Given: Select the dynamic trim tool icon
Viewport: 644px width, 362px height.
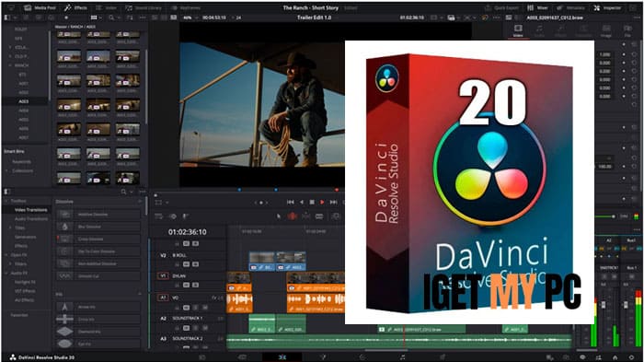Looking at the screenshot, I should pyautogui.click(x=306, y=216).
